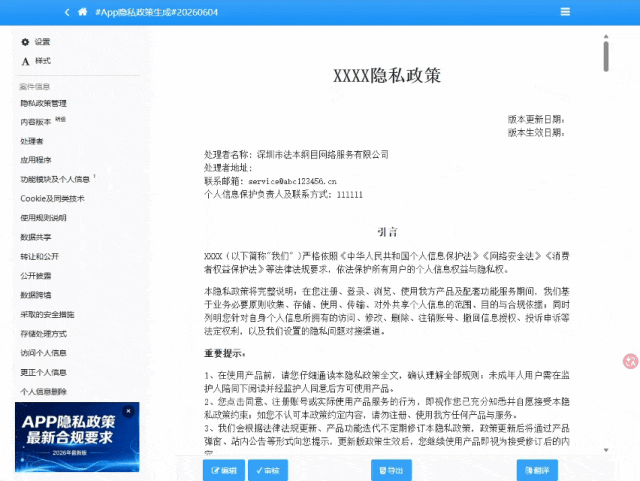Click the scrollbar down arrow

606,450
